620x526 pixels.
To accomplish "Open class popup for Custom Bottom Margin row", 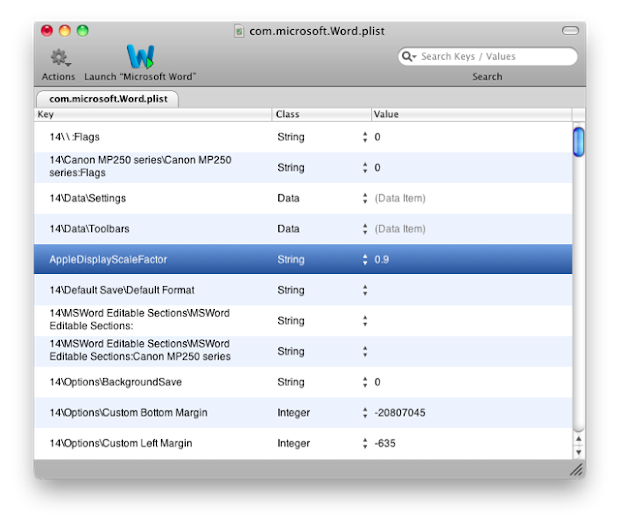I will [365, 412].
